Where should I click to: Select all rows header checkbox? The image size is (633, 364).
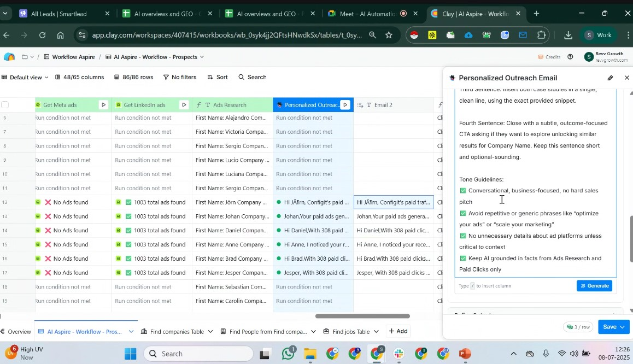tap(5, 105)
